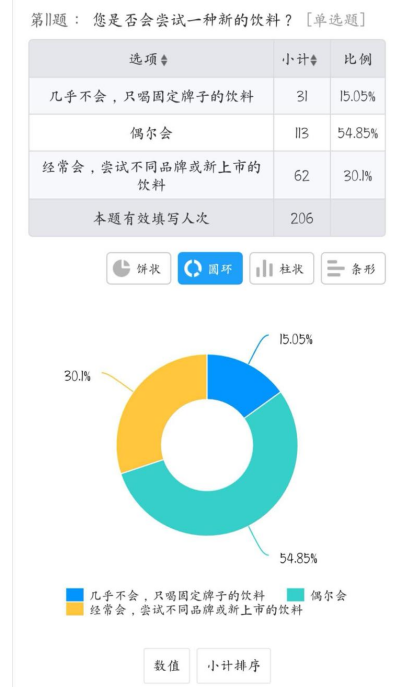Switch to the 柱状 bar chart view
This screenshot has height=687, width=411.
282,268
